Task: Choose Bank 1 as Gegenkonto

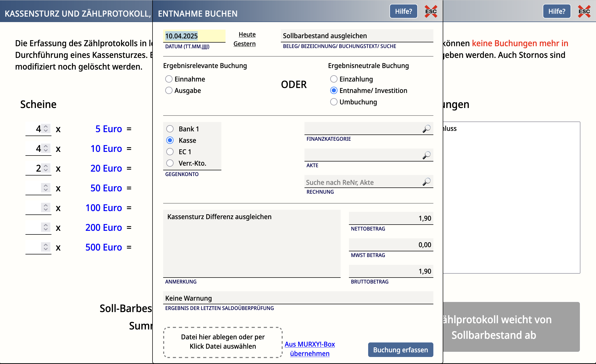Action: (170, 129)
